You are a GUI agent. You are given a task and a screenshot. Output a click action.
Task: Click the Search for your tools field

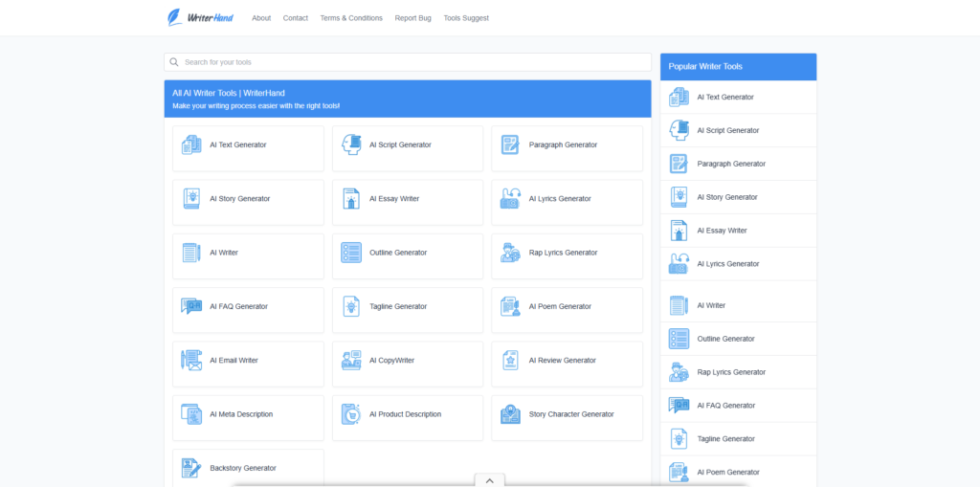click(x=412, y=62)
